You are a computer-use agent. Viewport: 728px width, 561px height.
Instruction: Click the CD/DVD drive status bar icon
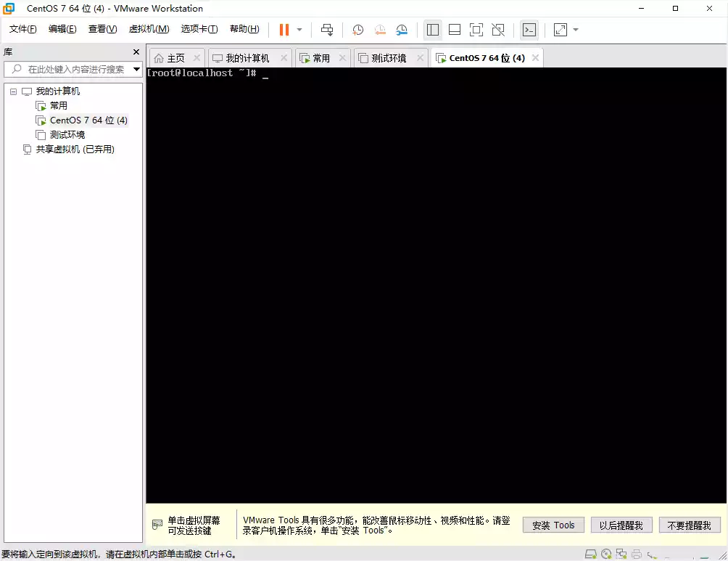tap(606, 554)
